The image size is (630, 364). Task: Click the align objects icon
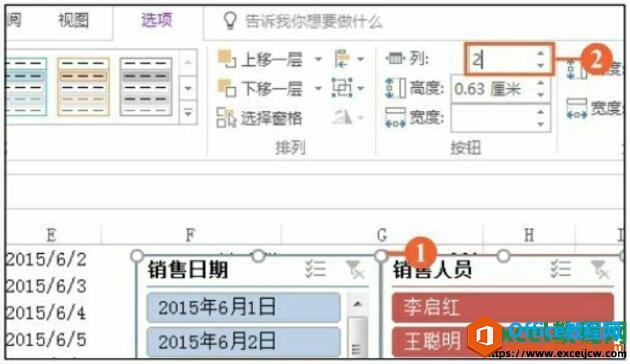[342, 59]
